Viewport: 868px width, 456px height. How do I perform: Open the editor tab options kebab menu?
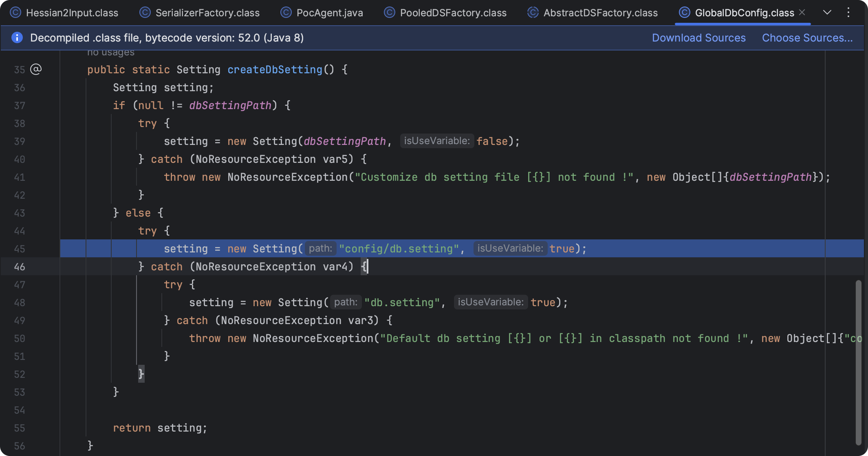tap(848, 12)
